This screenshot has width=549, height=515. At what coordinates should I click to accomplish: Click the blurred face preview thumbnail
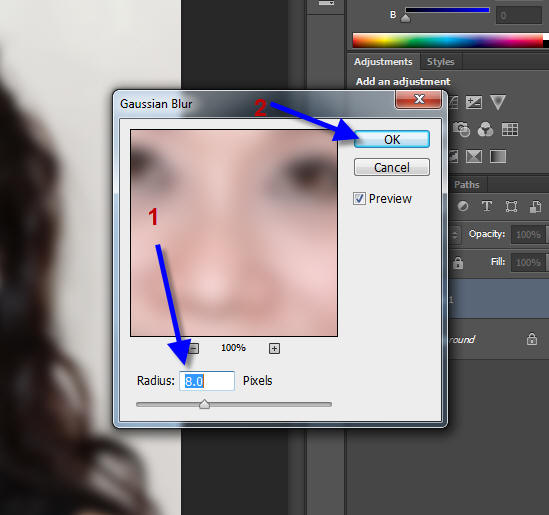coord(234,233)
